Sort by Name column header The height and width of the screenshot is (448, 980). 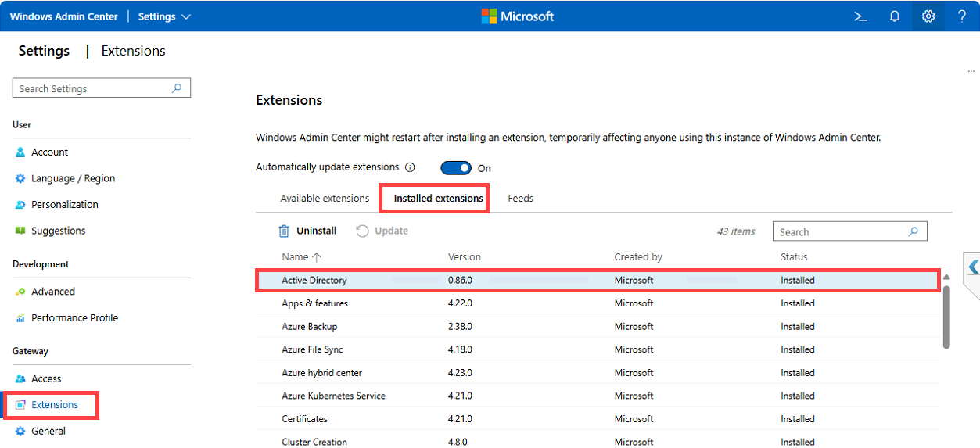301,256
